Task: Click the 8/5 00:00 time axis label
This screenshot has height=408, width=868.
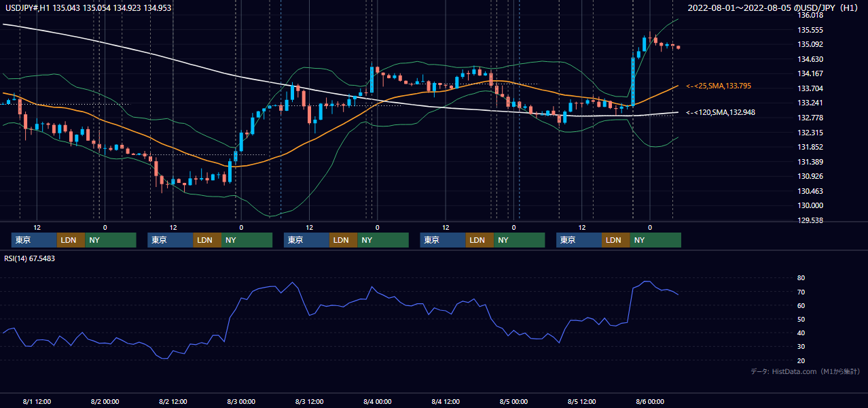Action: (x=513, y=401)
